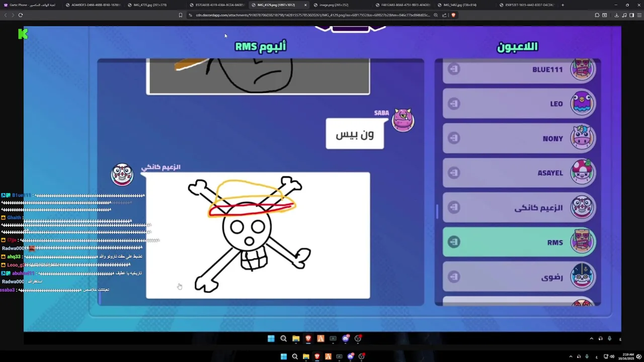
Task: Click the arrow icon on the NONY row
Action: pyautogui.click(x=454, y=138)
